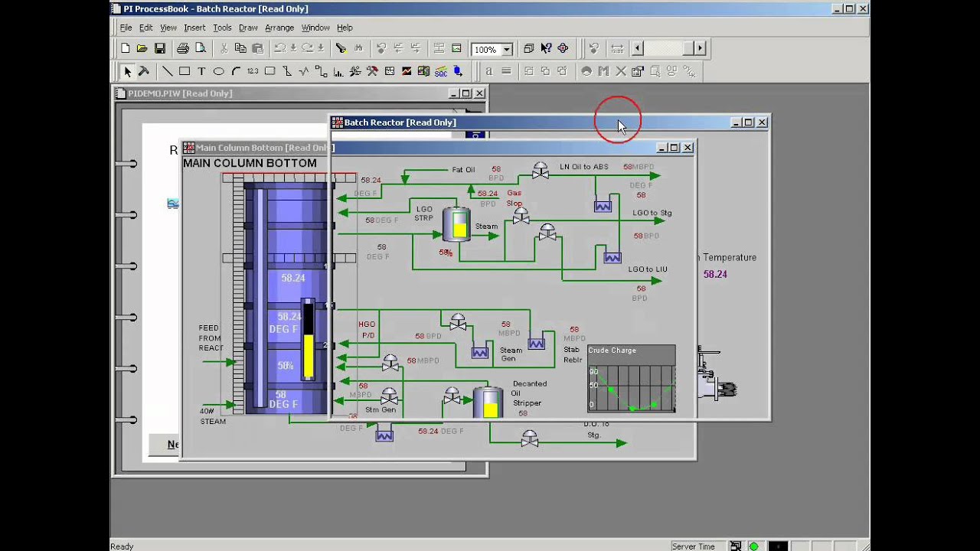
Task: Open the Tools menu
Action: [x=222, y=28]
